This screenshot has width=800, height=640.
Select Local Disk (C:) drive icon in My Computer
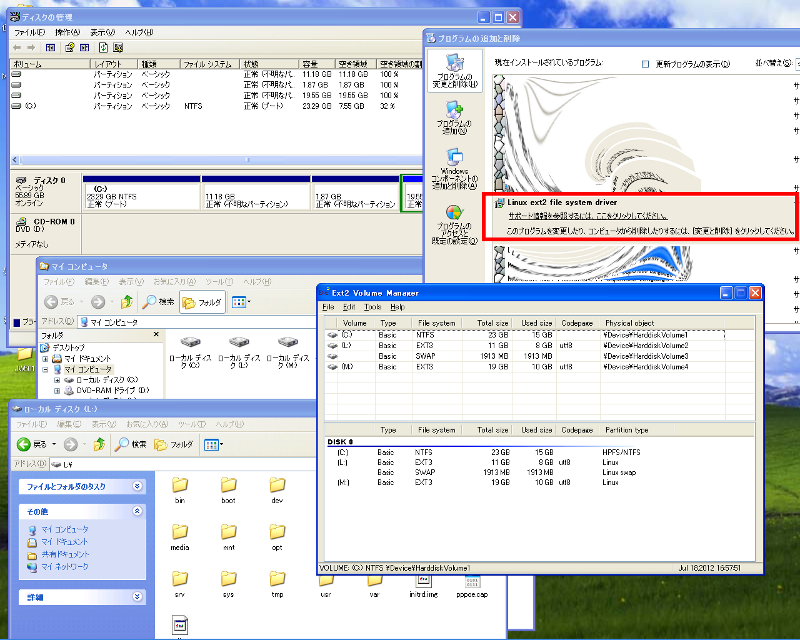pyautogui.click(x=190, y=351)
